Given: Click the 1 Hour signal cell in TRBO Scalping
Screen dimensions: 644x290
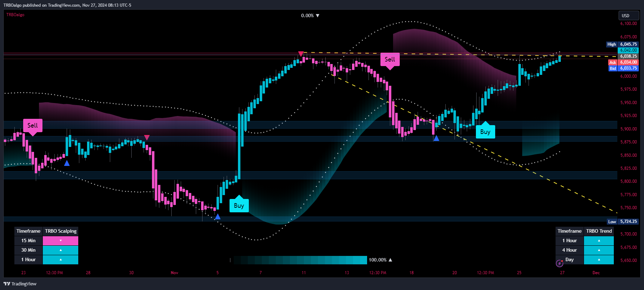Looking at the screenshot, I should point(60,260).
